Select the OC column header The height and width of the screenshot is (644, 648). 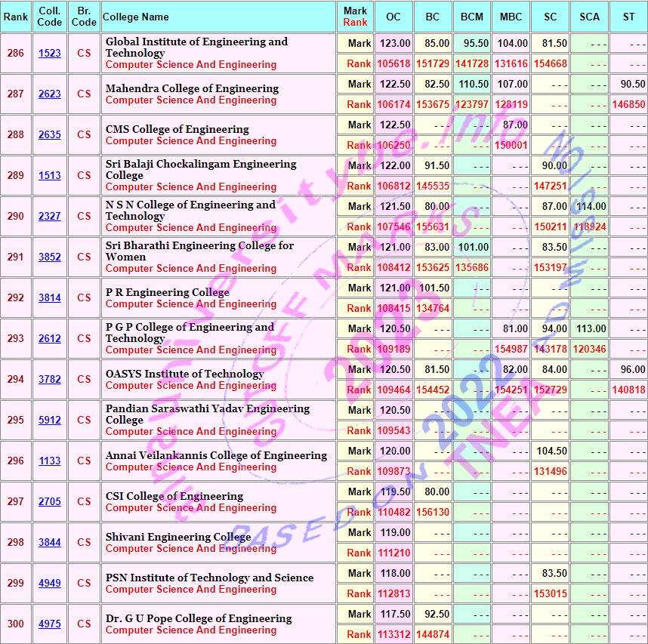(x=393, y=17)
